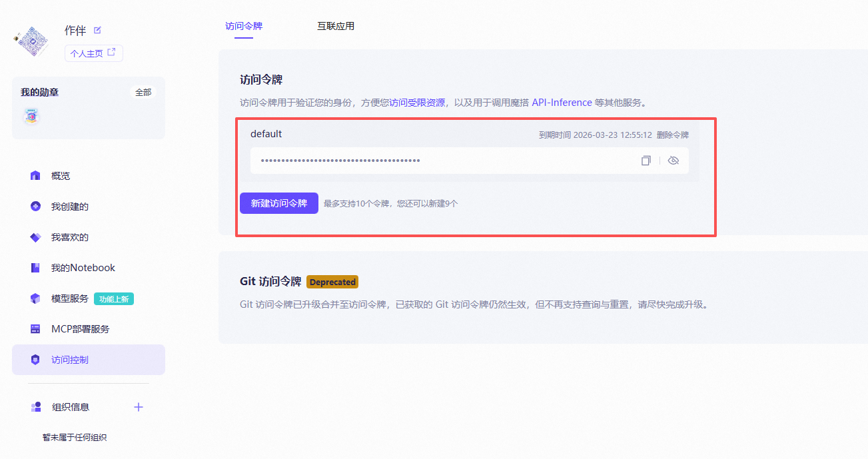Add an organization with the plus icon
The width and height of the screenshot is (868, 459).
click(138, 406)
